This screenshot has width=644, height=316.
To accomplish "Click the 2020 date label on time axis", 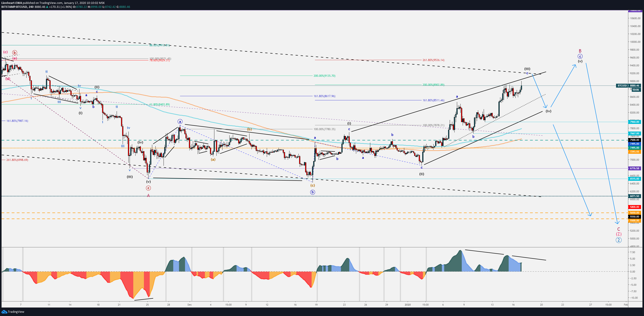I will point(407,305).
